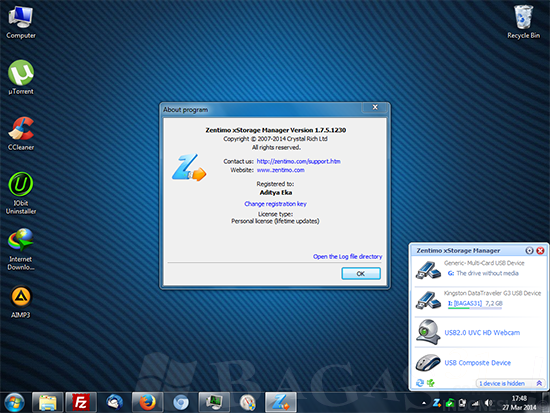550x413 pixels.
Task: Open the zentimo.com support.htm link
Action: (299, 161)
